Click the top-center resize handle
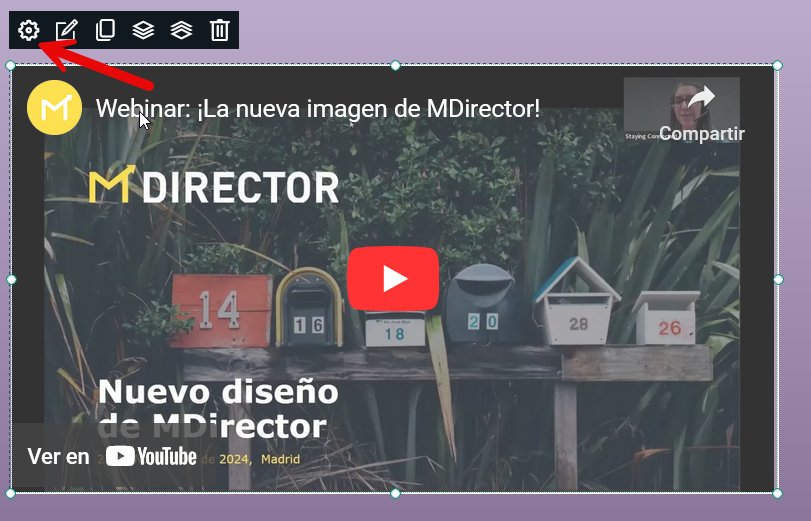This screenshot has width=811, height=521. click(x=395, y=66)
